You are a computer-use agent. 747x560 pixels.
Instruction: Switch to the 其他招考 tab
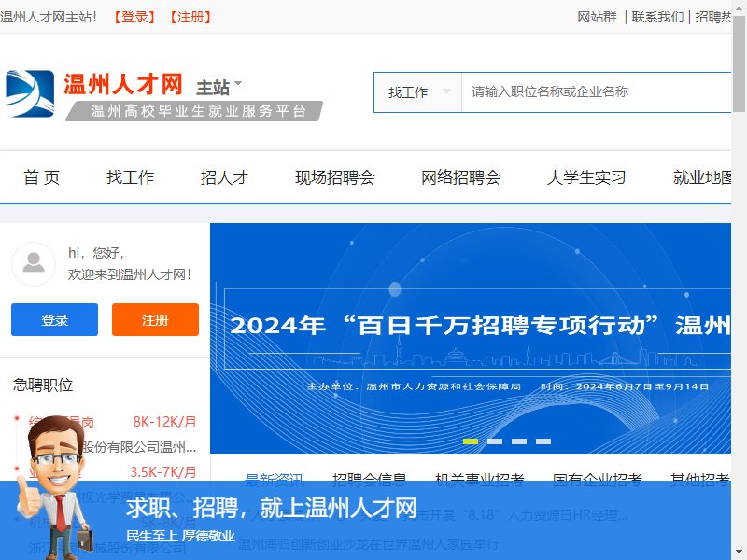click(699, 479)
